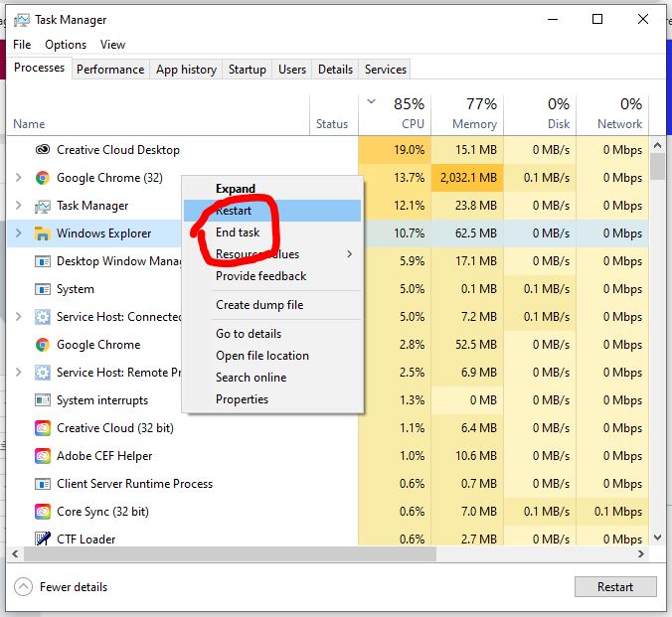Click the Desktop Window Manager process icon

tap(43, 261)
